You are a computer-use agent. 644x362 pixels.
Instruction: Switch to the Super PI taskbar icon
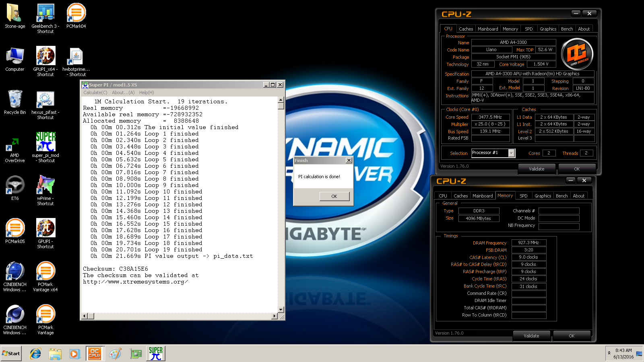point(155,354)
